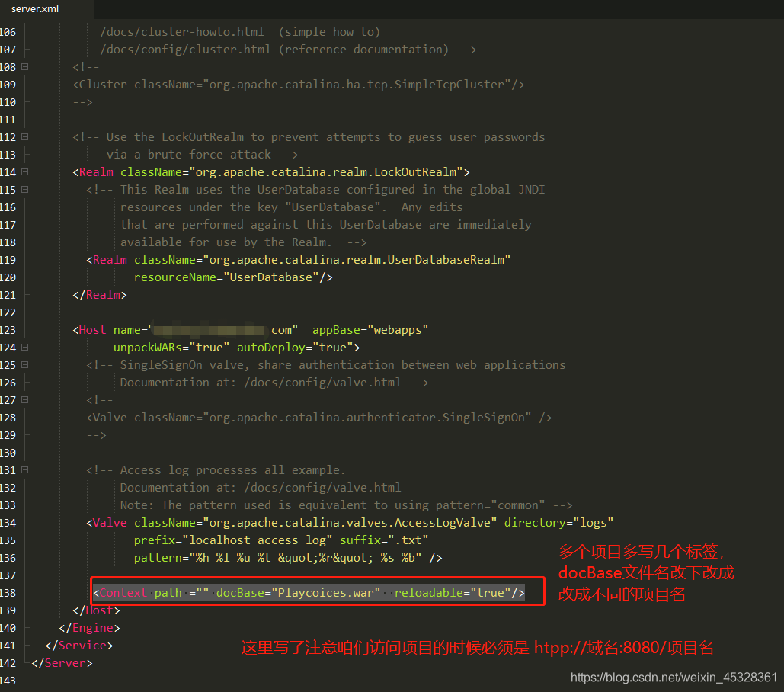Click "/docs/config/valve.html" on line 126
Screen dimensions: 784x692
(322, 383)
